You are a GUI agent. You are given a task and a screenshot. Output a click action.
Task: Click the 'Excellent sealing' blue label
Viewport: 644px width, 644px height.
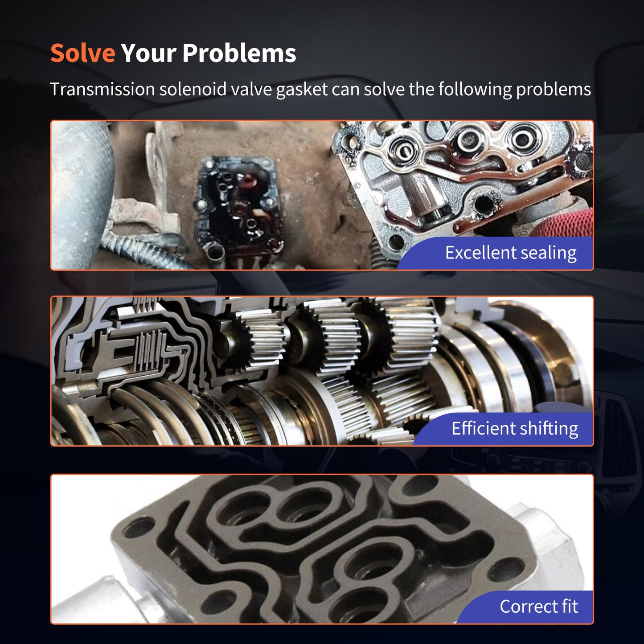(511, 253)
